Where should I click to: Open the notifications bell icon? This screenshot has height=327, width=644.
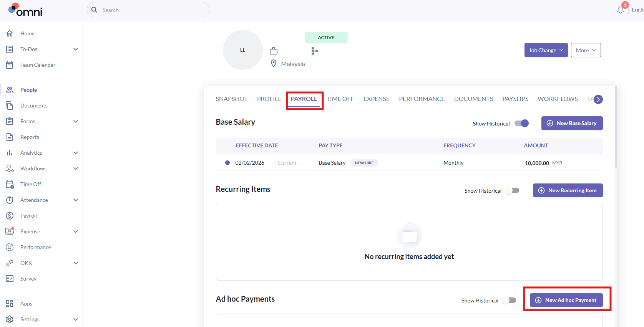click(x=621, y=10)
